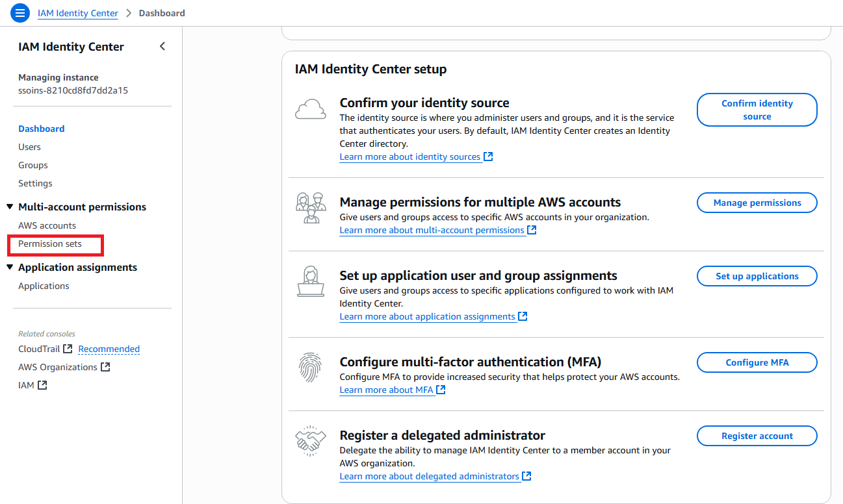The height and width of the screenshot is (504, 843).
Task: Click the cloud icon beside Confirm your identity source
Action: click(311, 109)
